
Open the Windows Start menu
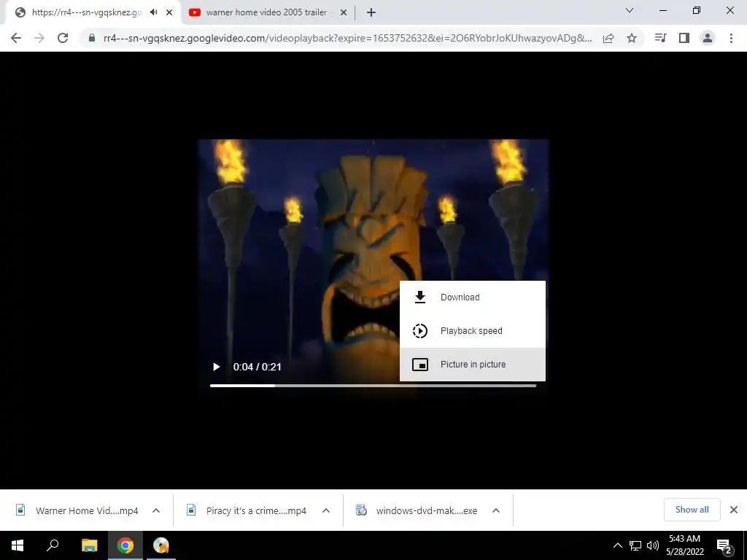click(x=18, y=545)
